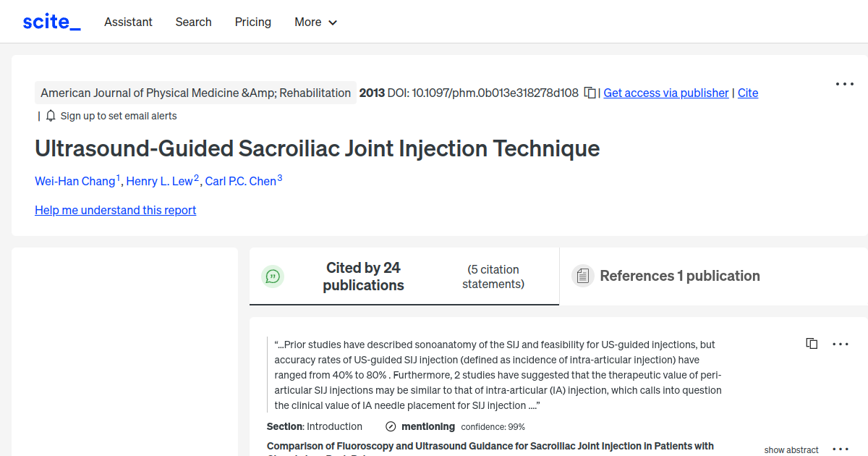The height and width of the screenshot is (456, 868).
Task: Switch to the Cited by 24 publications tab
Action: 363,276
